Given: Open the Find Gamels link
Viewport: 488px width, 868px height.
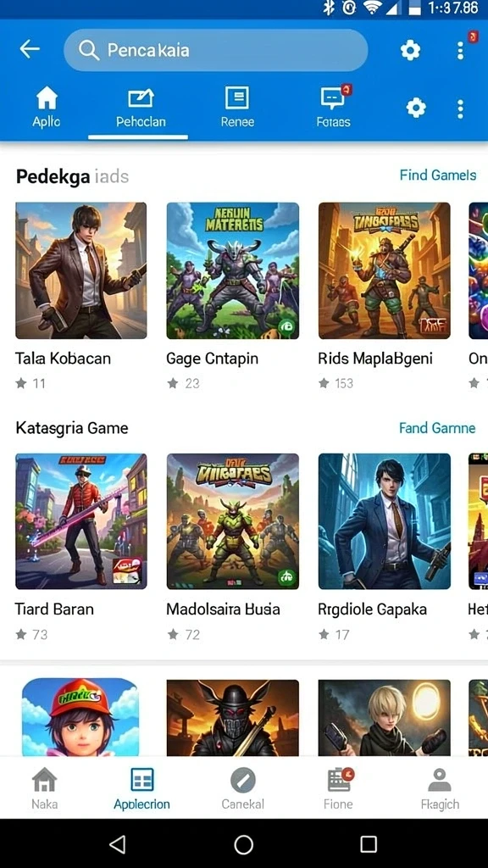Looking at the screenshot, I should tap(438, 175).
